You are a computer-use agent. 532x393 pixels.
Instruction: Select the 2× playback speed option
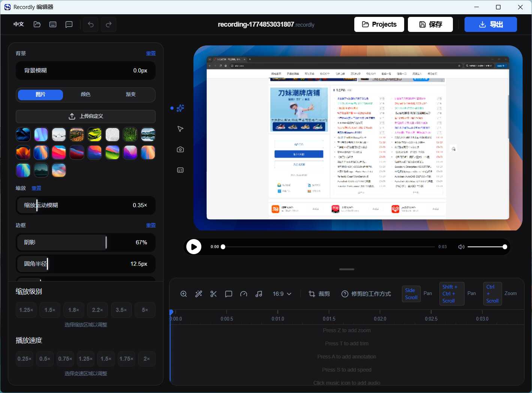point(147,359)
